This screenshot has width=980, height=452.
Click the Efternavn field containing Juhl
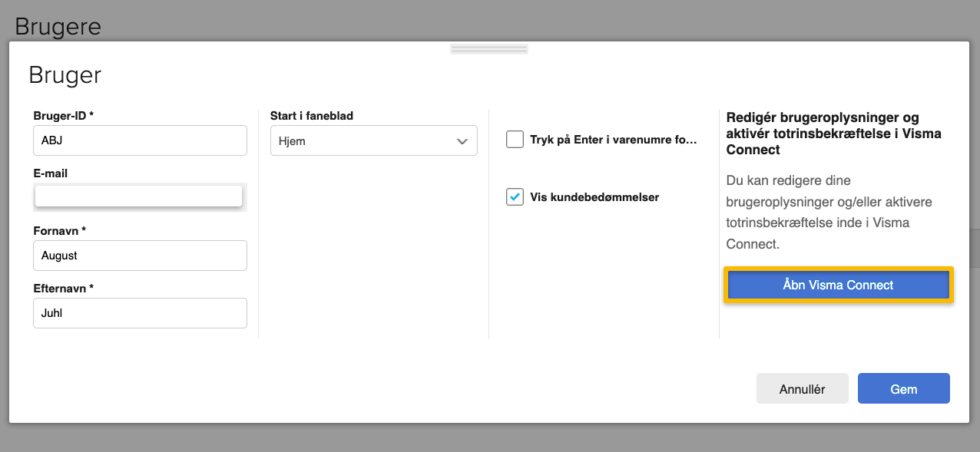pos(140,312)
